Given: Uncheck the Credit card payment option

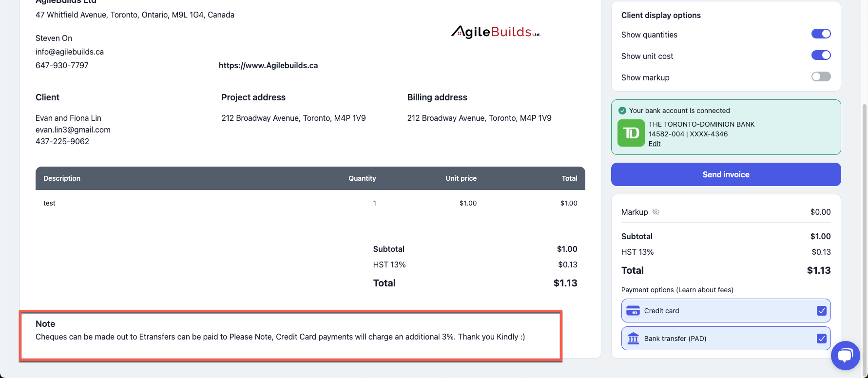Looking at the screenshot, I should (x=822, y=311).
